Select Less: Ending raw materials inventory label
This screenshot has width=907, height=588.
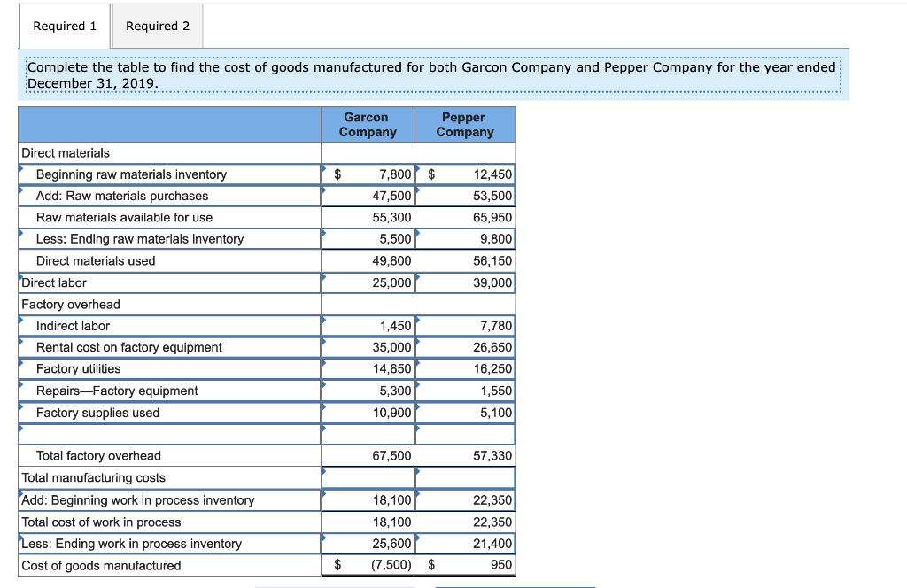(x=170, y=239)
